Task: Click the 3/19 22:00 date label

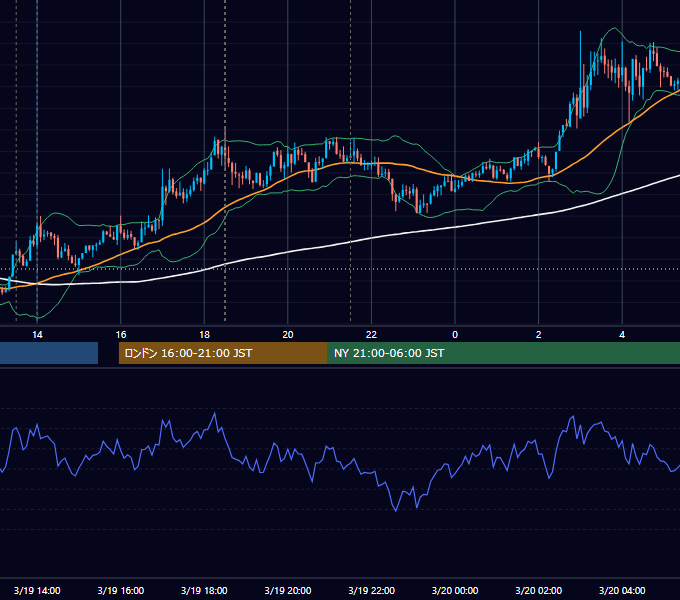Action: click(x=372, y=590)
